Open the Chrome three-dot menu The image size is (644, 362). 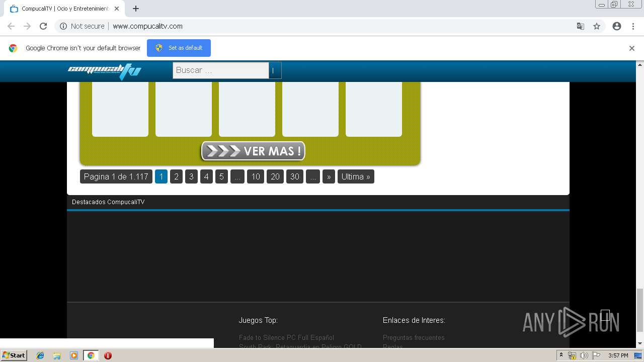(633, 26)
